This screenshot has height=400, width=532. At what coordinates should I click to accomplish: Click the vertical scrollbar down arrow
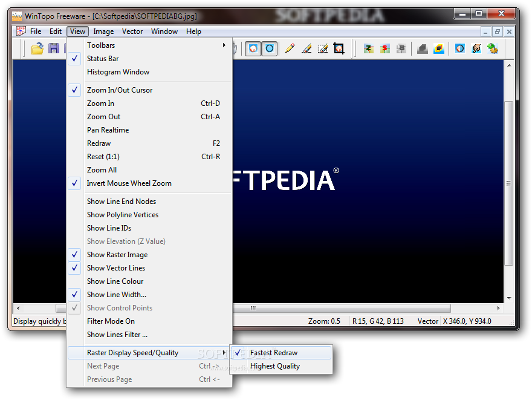509,298
